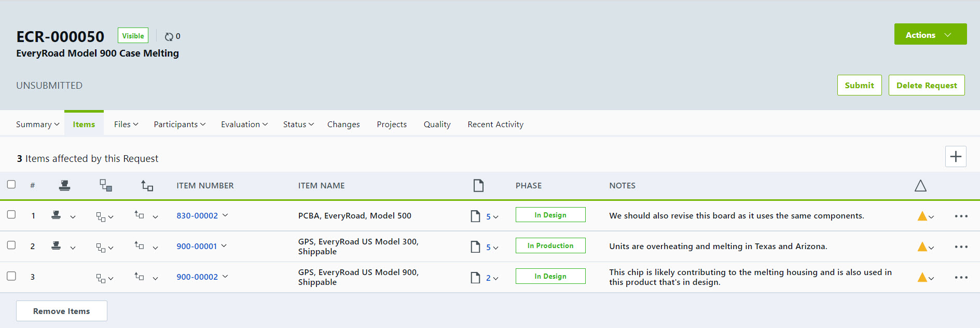Open the three-dot menu for row 2
Screen dimensions: 980x328
(x=961, y=247)
